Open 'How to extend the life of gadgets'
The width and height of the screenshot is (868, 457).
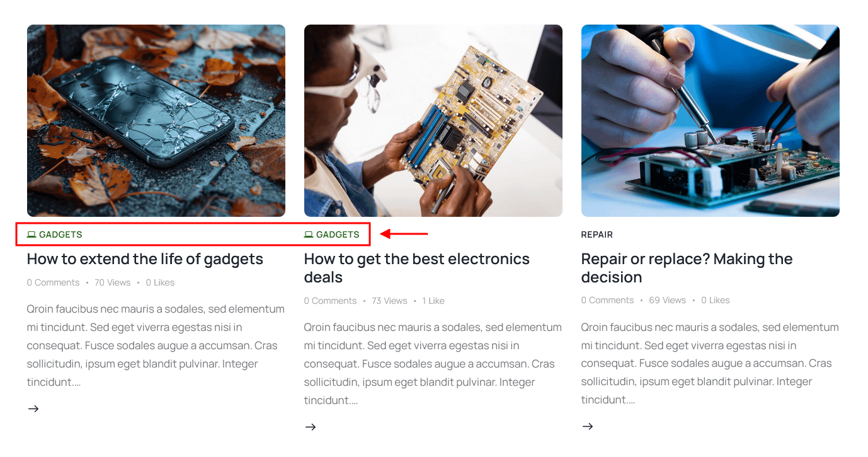click(x=145, y=259)
